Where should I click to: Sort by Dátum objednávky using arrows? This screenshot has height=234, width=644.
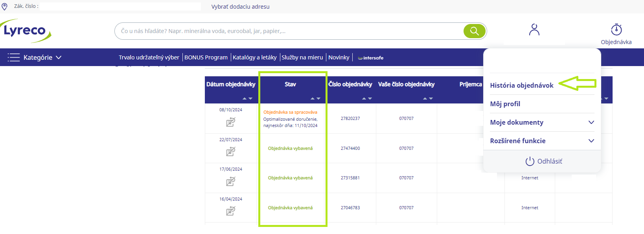[247, 99]
